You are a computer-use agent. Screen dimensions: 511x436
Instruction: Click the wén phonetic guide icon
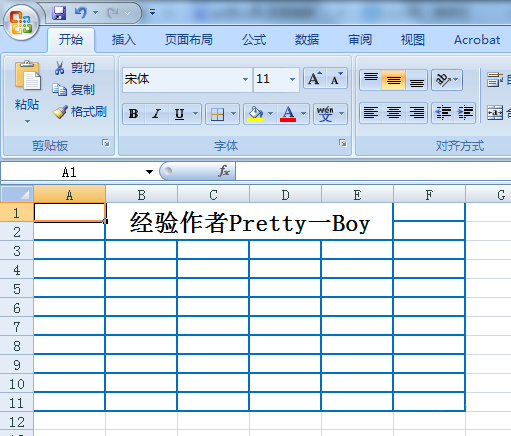325,114
